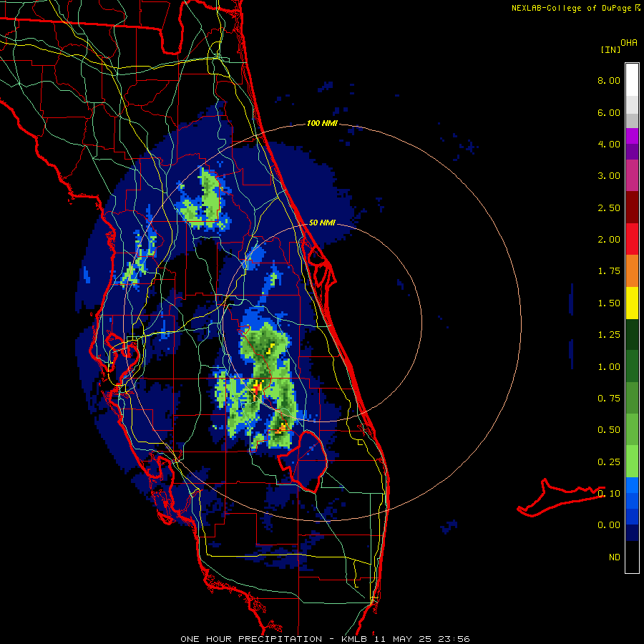Select the 1.75 scale label
The image size is (644, 644).
(x=608, y=271)
